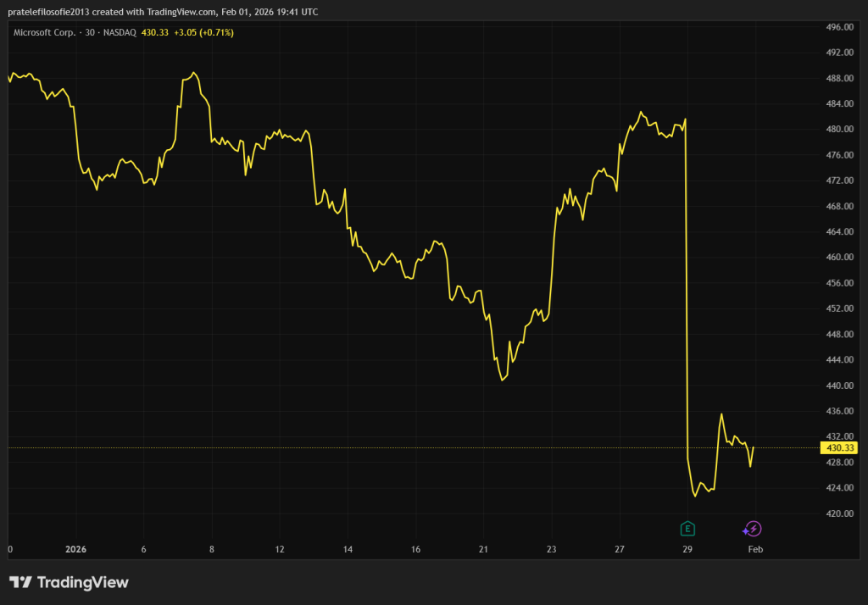868x605 pixels.
Task: Click the 430.33 price in chart legend
Action: tap(155, 32)
